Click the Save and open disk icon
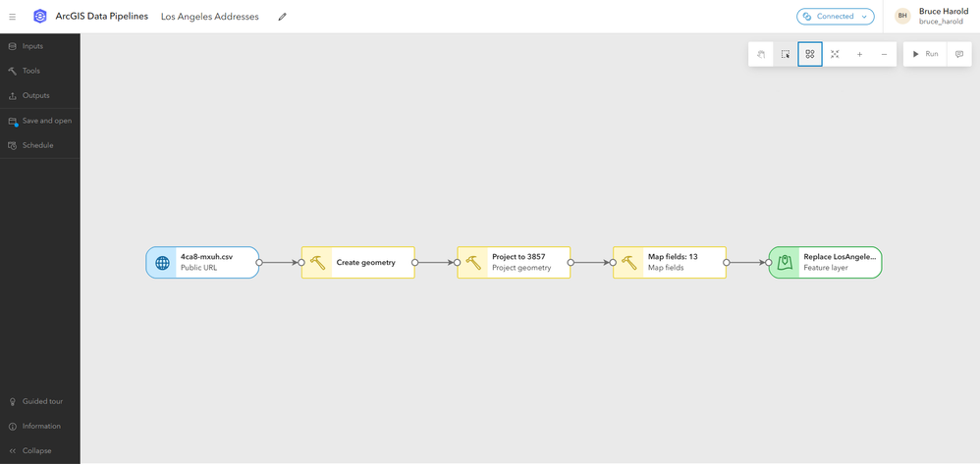980x464 pixels. point(13,122)
